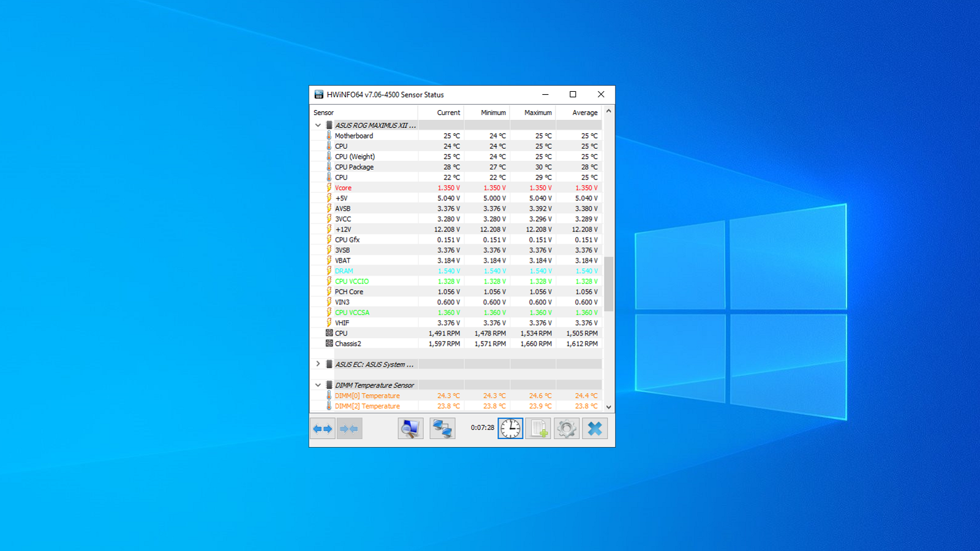Collapse the ASUS ROG MAXIMUS XII sensor group
Image resolution: width=980 pixels, height=551 pixels.
[x=318, y=125]
